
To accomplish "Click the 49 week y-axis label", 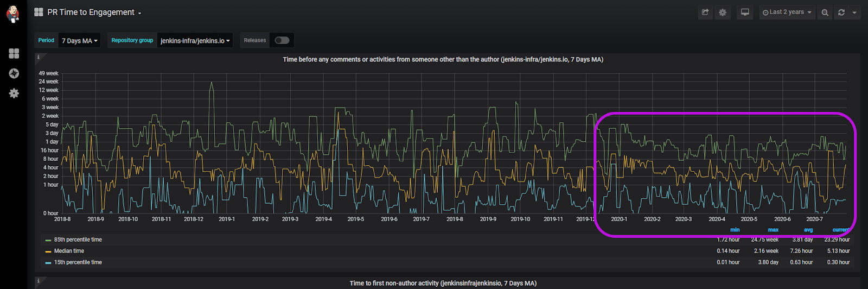I will point(48,73).
